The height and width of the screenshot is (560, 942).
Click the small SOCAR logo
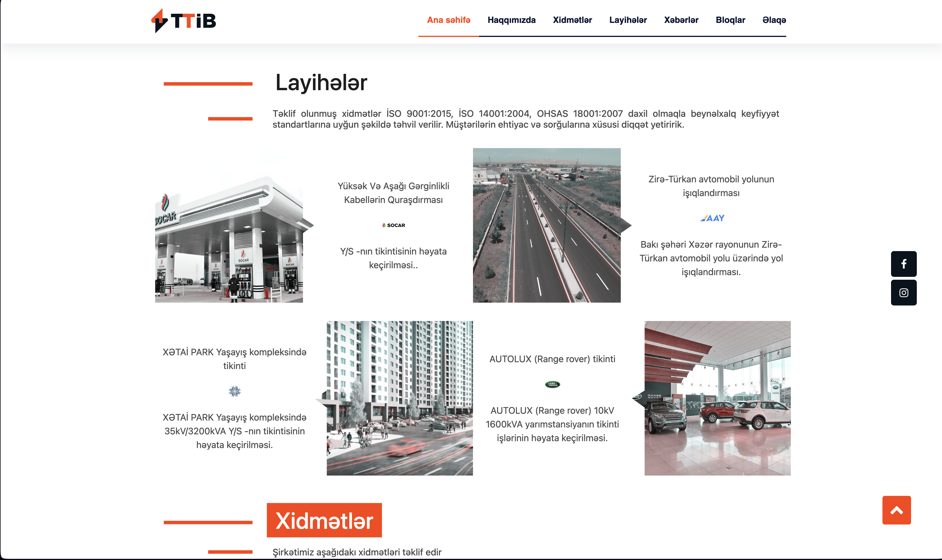(393, 225)
